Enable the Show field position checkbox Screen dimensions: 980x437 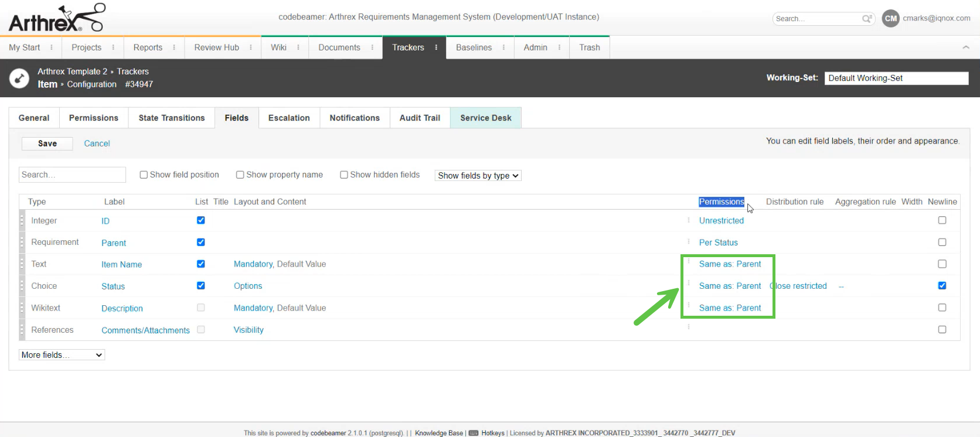click(x=144, y=175)
